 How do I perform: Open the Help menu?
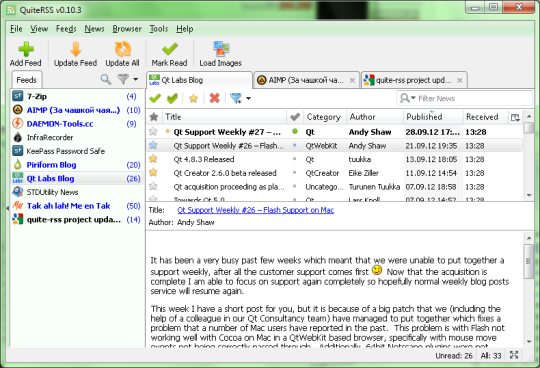click(x=185, y=29)
